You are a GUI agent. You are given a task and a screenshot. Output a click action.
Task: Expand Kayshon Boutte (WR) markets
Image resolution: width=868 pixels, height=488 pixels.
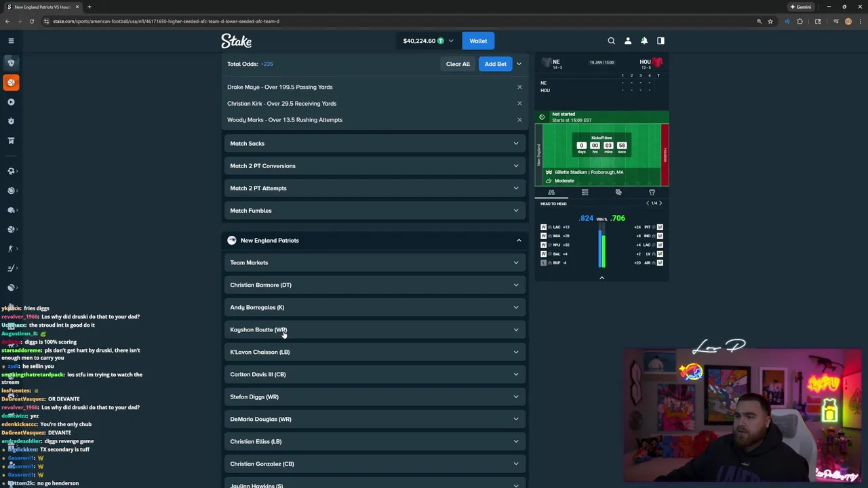[375, 329]
